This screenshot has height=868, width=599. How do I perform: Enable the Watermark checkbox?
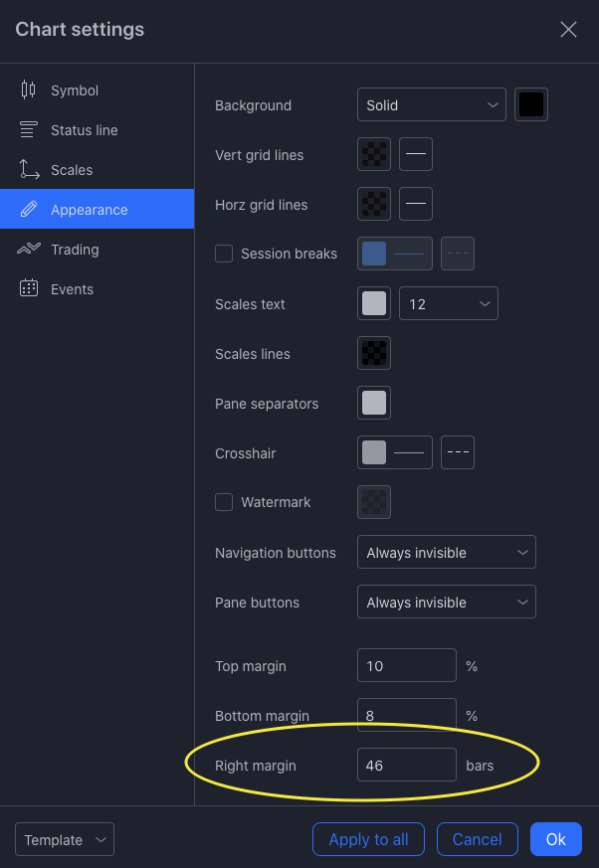(x=224, y=502)
